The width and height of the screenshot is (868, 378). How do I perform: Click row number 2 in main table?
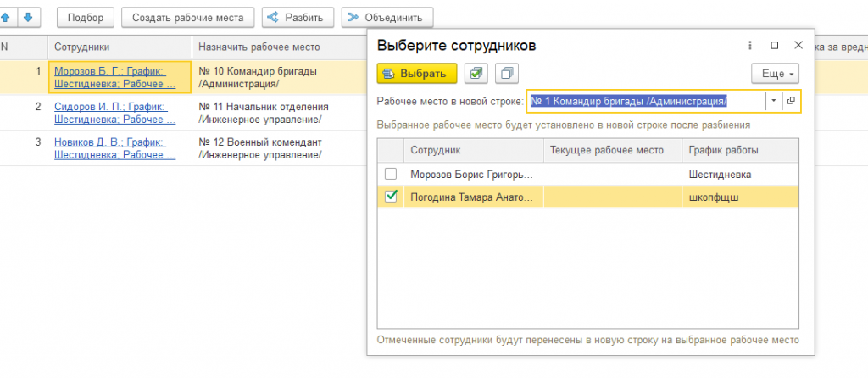pyautogui.click(x=38, y=107)
